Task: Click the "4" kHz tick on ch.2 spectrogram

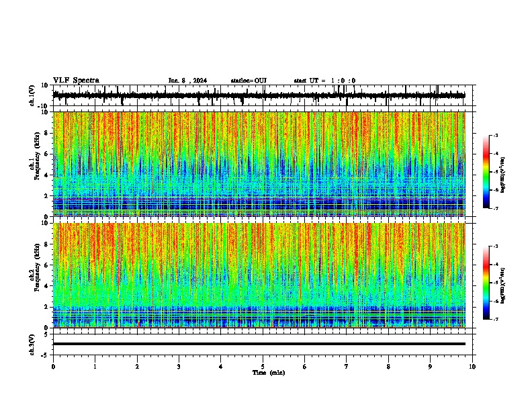Action: [46, 286]
